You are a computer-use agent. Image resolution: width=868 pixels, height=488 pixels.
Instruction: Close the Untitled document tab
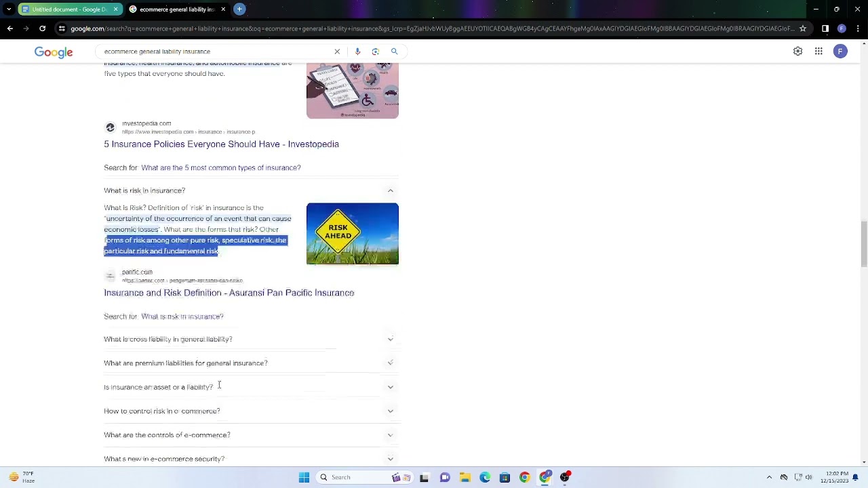[115, 9]
